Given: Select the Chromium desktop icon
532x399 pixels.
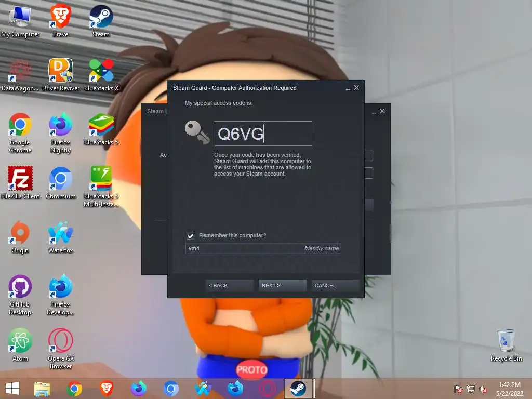Looking at the screenshot, I should [x=61, y=183].
